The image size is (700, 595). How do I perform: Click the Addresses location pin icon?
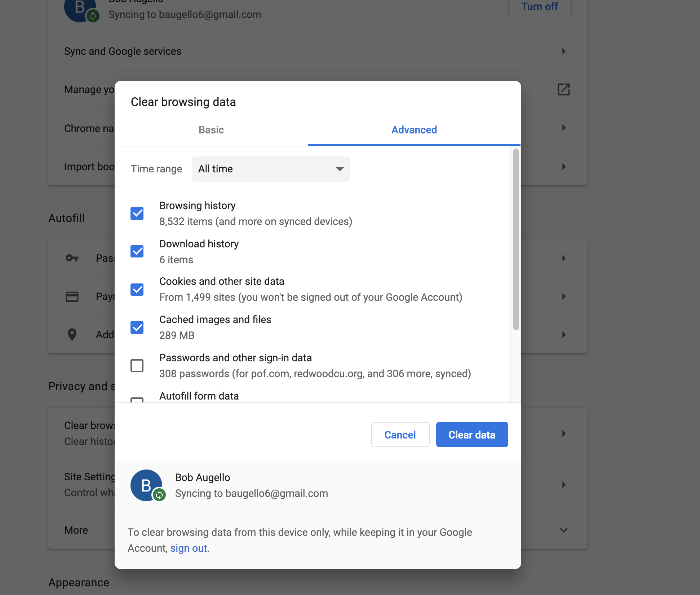pyautogui.click(x=72, y=335)
